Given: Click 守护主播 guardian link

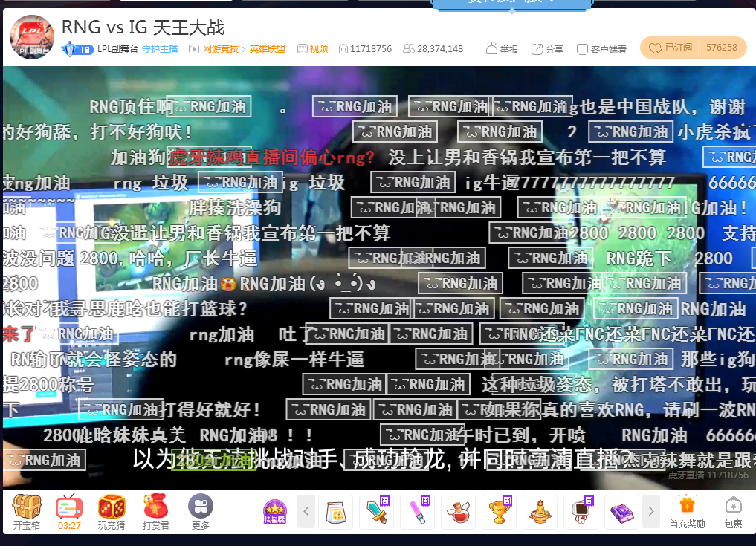Looking at the screenshot, I should point(160,49).
